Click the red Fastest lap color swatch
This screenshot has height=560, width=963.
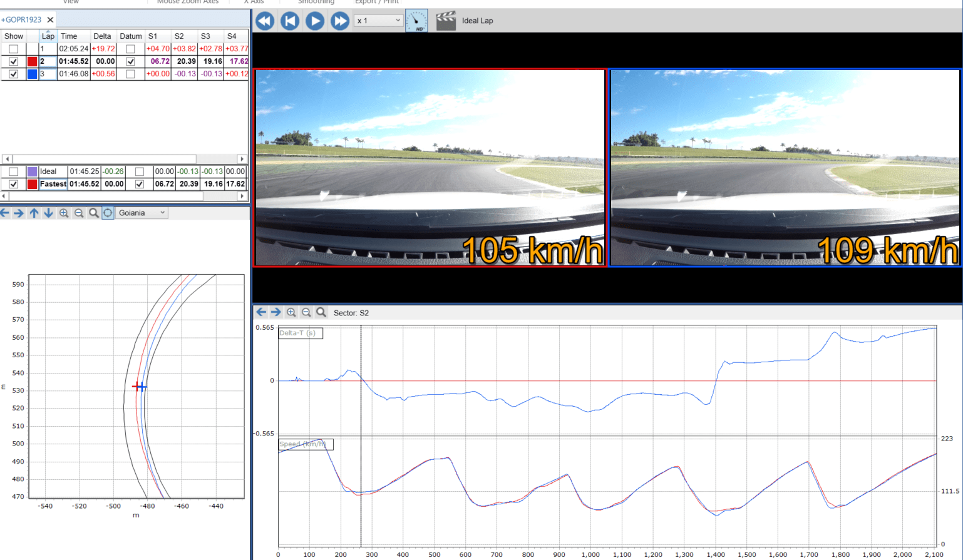click(x=32, y=184)
